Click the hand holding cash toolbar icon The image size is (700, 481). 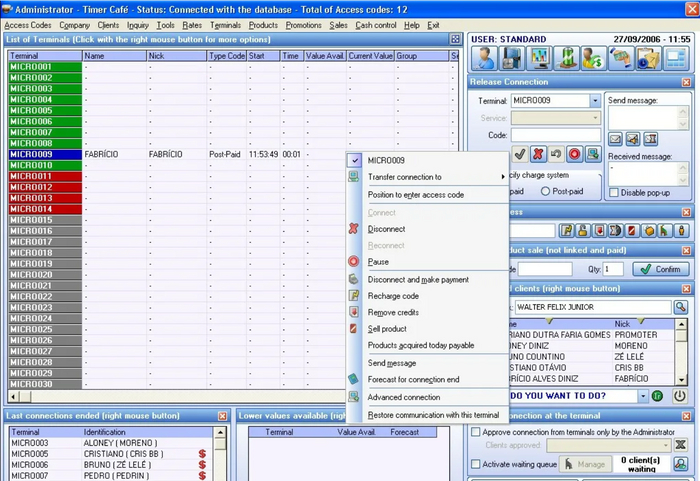(621, 59)
